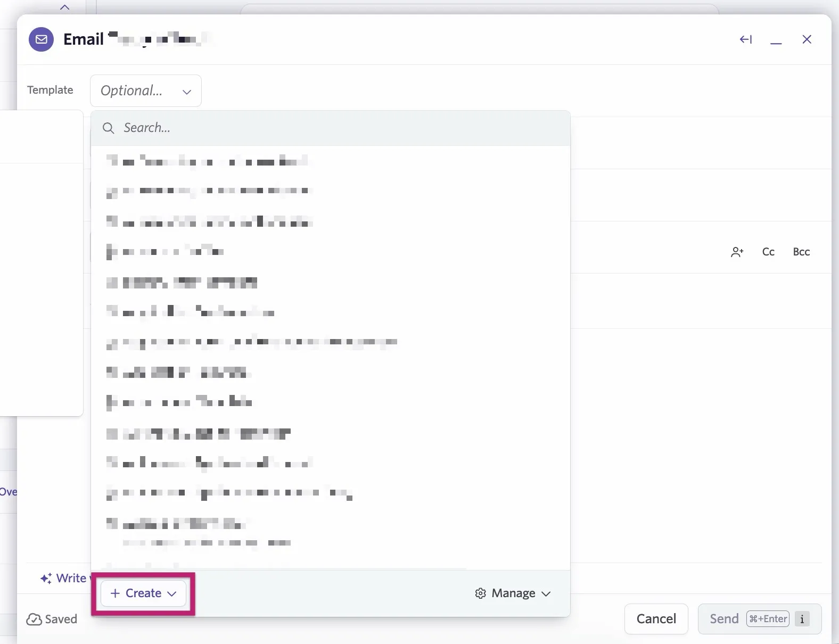Open the Template Optional dropdown

[x=146, y=91]
